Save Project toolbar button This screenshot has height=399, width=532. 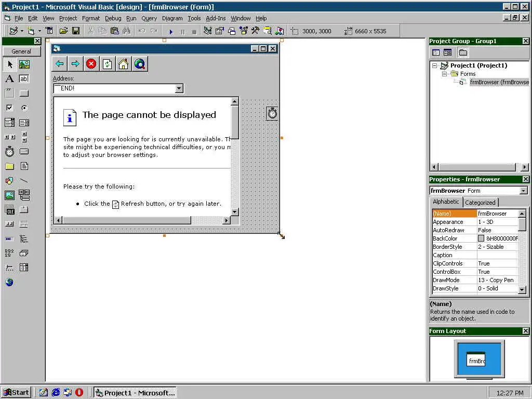tap(76, 31)
